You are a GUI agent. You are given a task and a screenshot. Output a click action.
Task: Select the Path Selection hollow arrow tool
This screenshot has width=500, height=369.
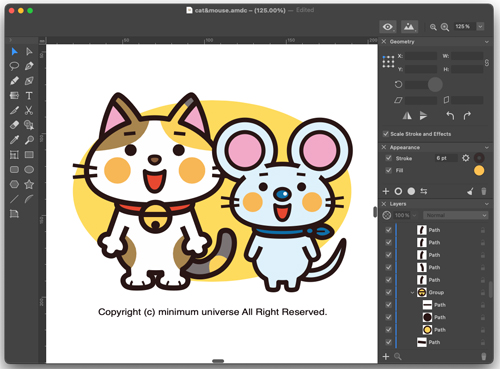click(x=29, y=52)
